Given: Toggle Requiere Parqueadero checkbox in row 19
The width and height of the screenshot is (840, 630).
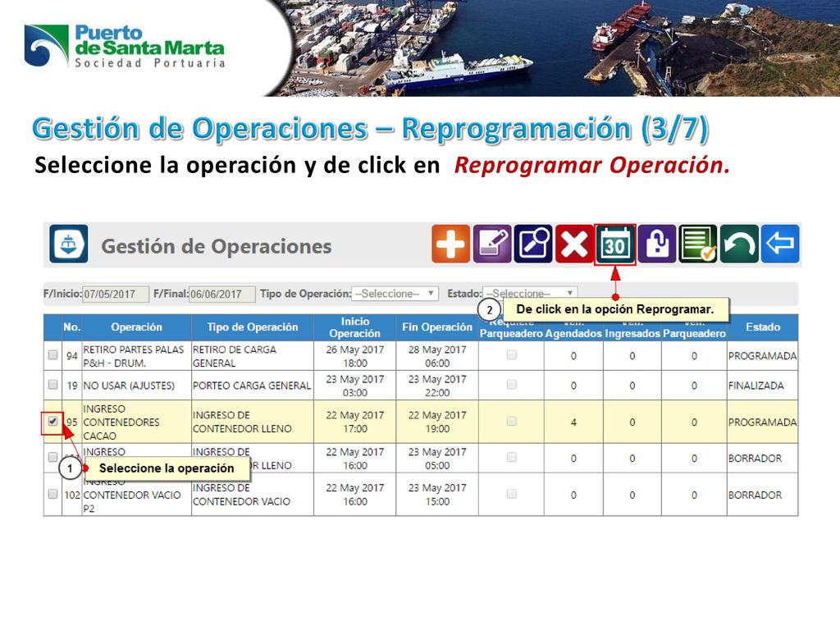Looking at the screenshot, I should click(512, 385).
